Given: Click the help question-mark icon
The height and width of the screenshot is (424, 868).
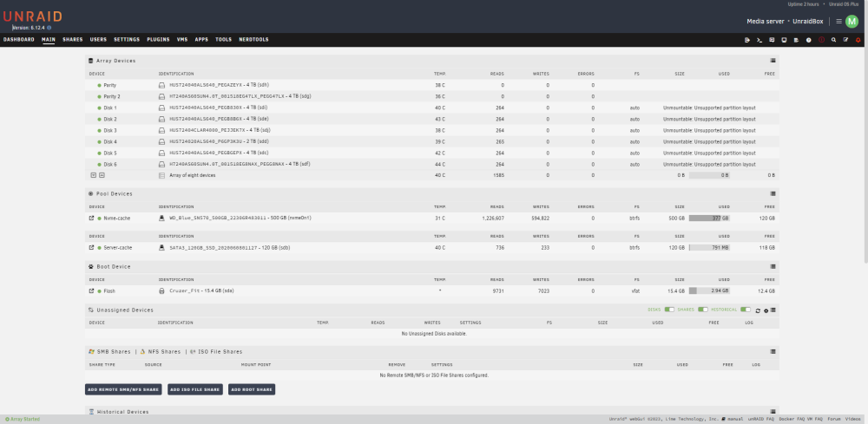Looking at the screenshot, I should (809, 40).
